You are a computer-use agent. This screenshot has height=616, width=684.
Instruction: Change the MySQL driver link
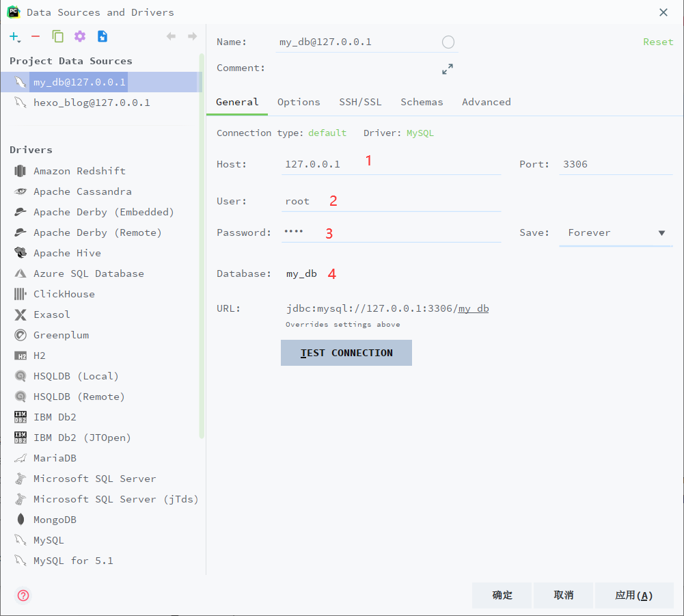coord(420,133)
